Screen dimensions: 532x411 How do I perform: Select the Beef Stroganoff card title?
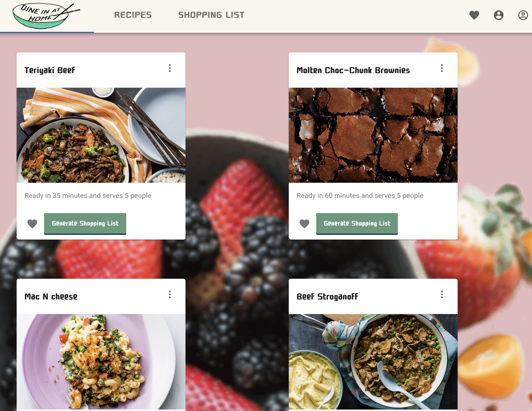[x=327, y=297]
